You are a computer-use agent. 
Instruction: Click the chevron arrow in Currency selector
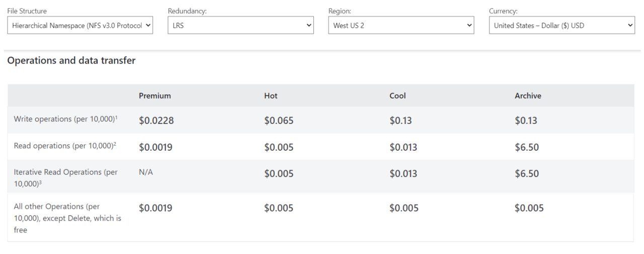point(630,25)
